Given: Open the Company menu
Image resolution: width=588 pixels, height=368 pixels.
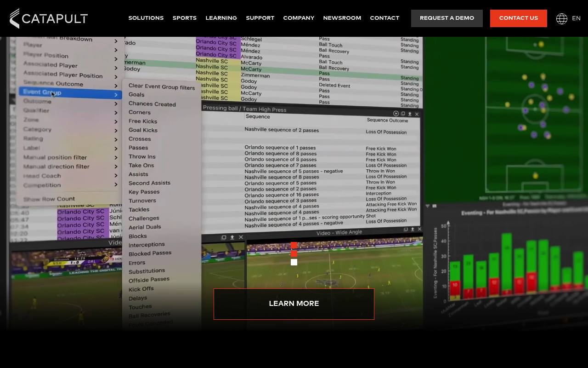Looking at the screenshot, I should [x=299, y=18].
